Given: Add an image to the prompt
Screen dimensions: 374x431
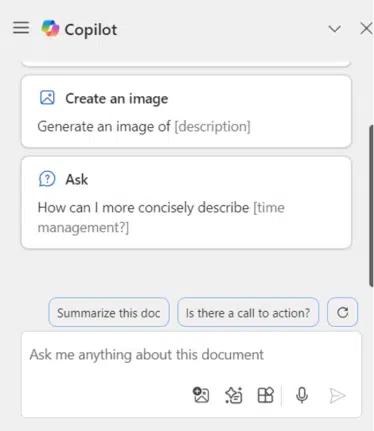Looking at the screenshot, I should point(201,395).
